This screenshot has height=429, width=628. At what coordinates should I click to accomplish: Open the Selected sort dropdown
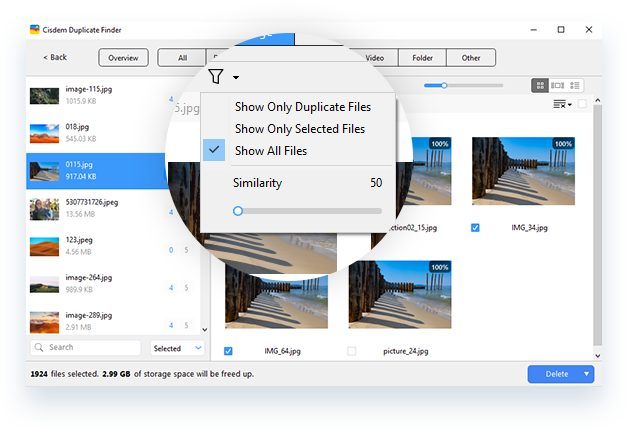pyautogui.click(x=177, y=348)
